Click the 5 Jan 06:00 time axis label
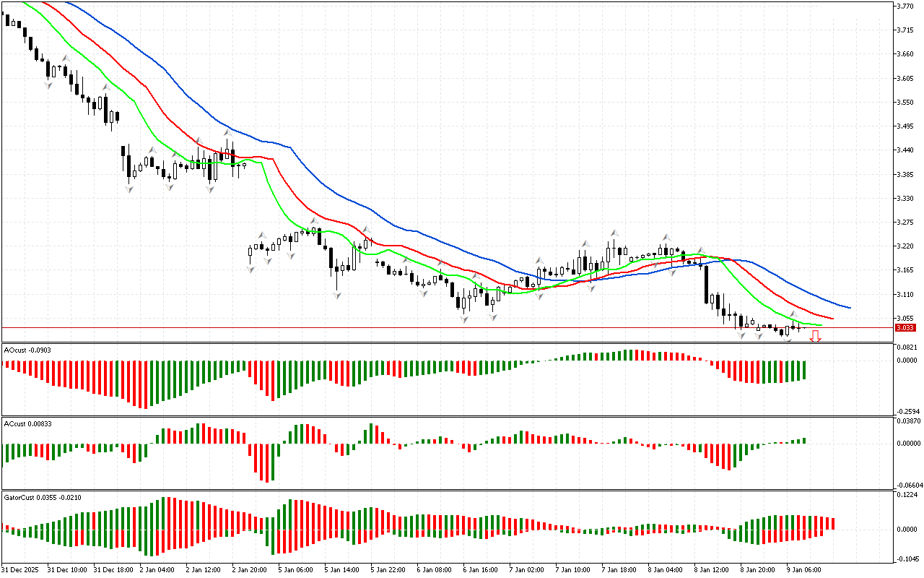924x578 pixels. [x=295, y=569]
